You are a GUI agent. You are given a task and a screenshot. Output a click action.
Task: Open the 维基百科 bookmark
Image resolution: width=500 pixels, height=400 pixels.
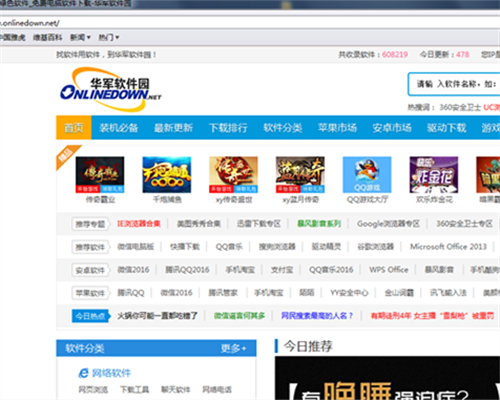coord(47,37)
